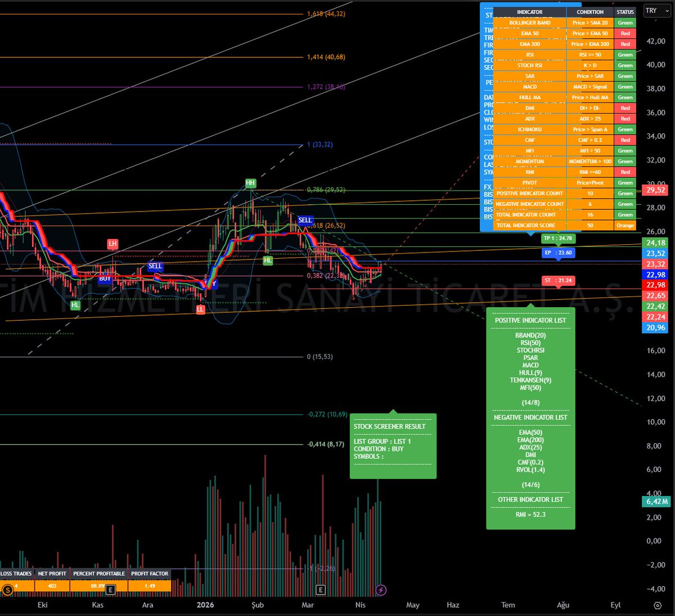The width and height of the screenshot is (675, 616).
Task: Click the purple lightning event icon on the time axis
Action: point(382,590)
